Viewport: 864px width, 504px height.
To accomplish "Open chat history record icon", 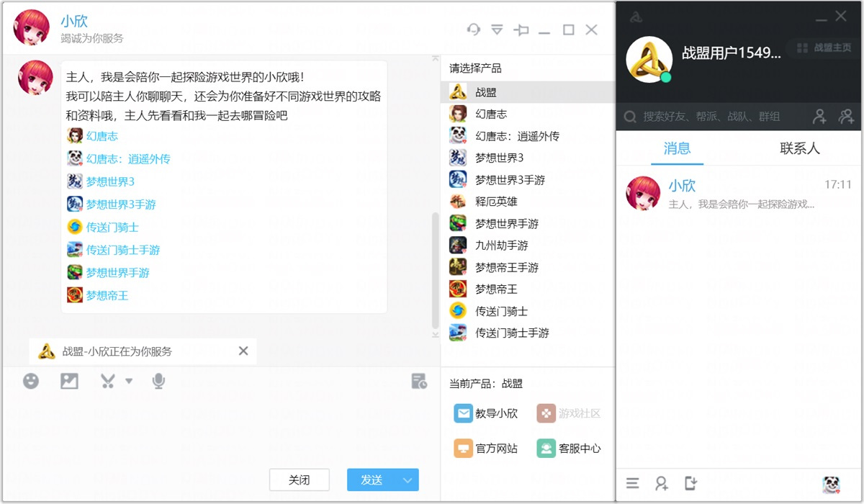I will coord(419,381).
